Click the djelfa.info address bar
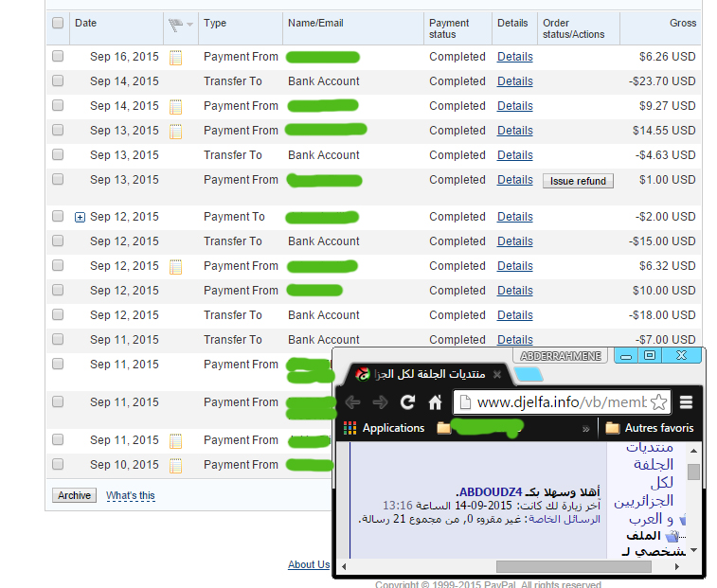This screenshot has width=717, height=588. pos(562,402)
